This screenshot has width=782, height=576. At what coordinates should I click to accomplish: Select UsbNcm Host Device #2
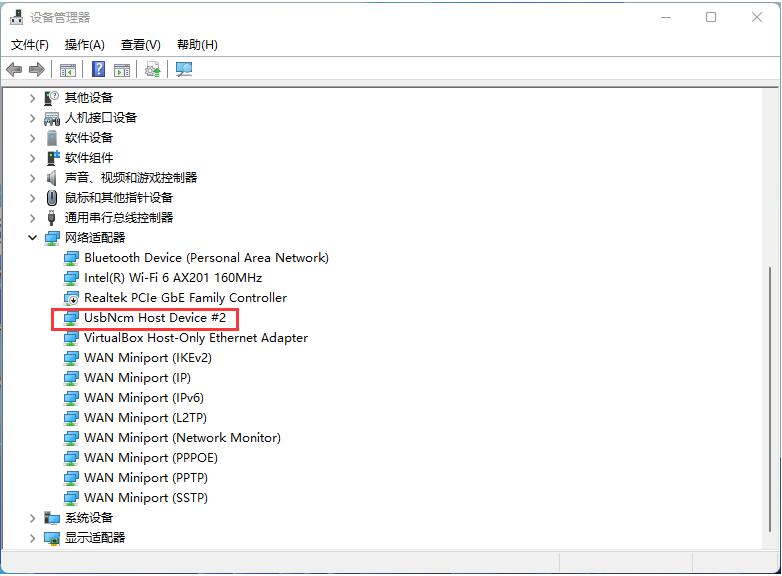point(155,318)
